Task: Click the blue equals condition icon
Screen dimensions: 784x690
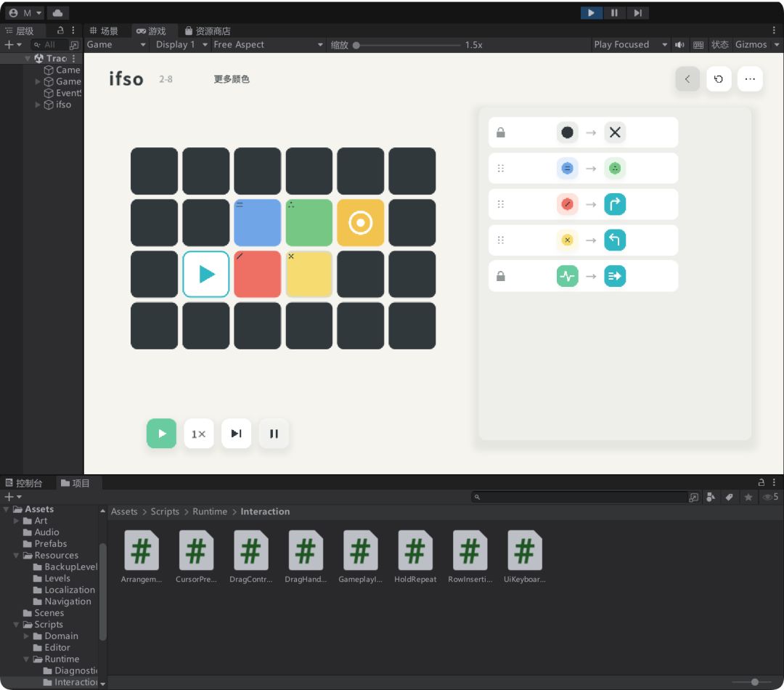Action: coord(567,169)
